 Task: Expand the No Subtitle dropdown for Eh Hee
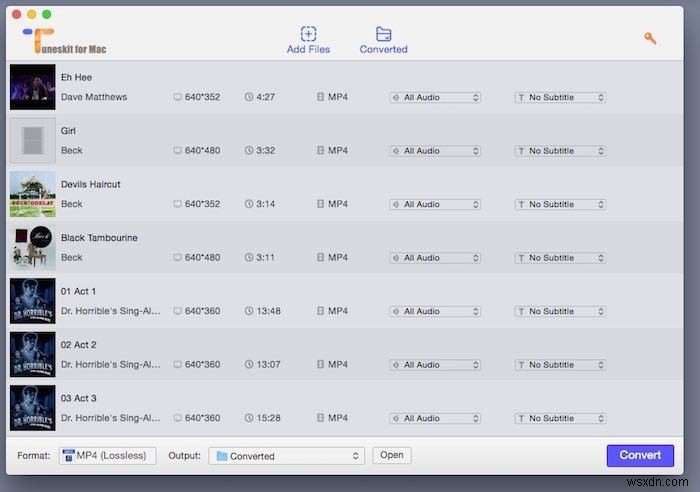[560, 97]
